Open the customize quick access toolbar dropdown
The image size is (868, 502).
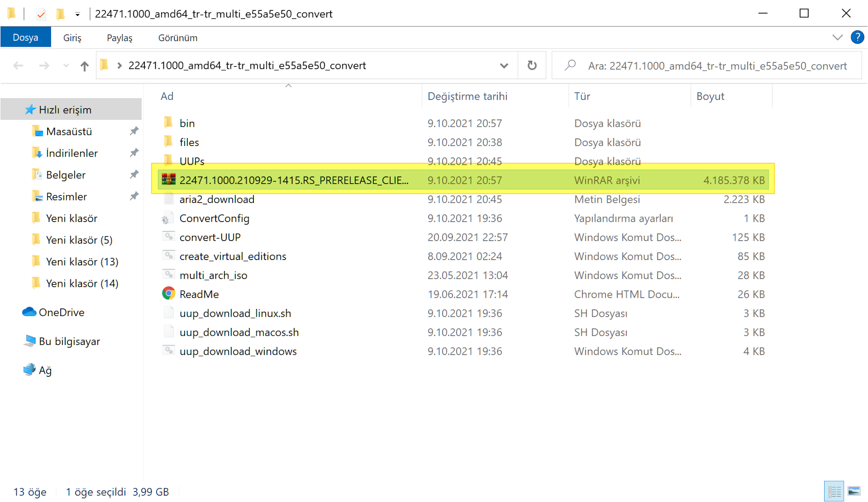[x=78, y=14]
